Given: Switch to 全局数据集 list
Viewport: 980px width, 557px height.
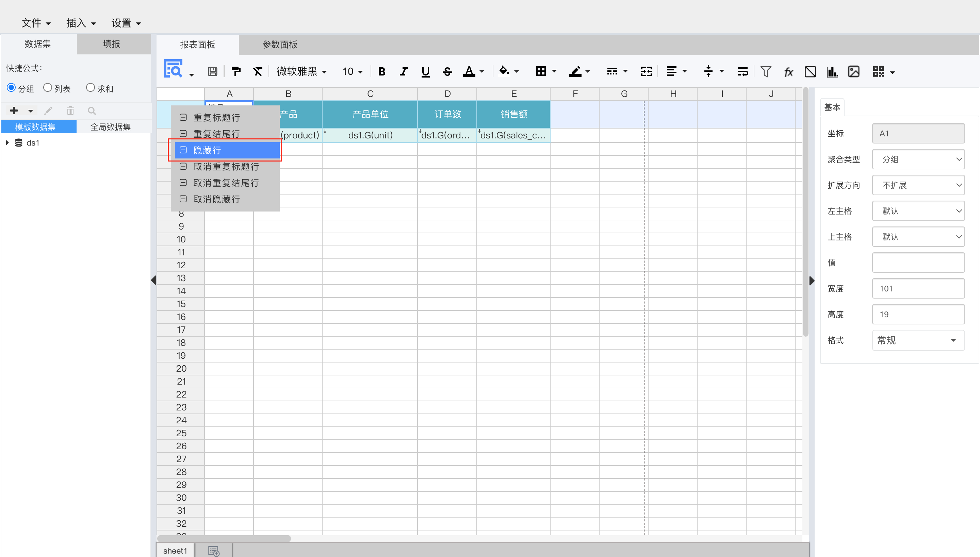Looking at the screenshot, I should click(x=111, y=126).
